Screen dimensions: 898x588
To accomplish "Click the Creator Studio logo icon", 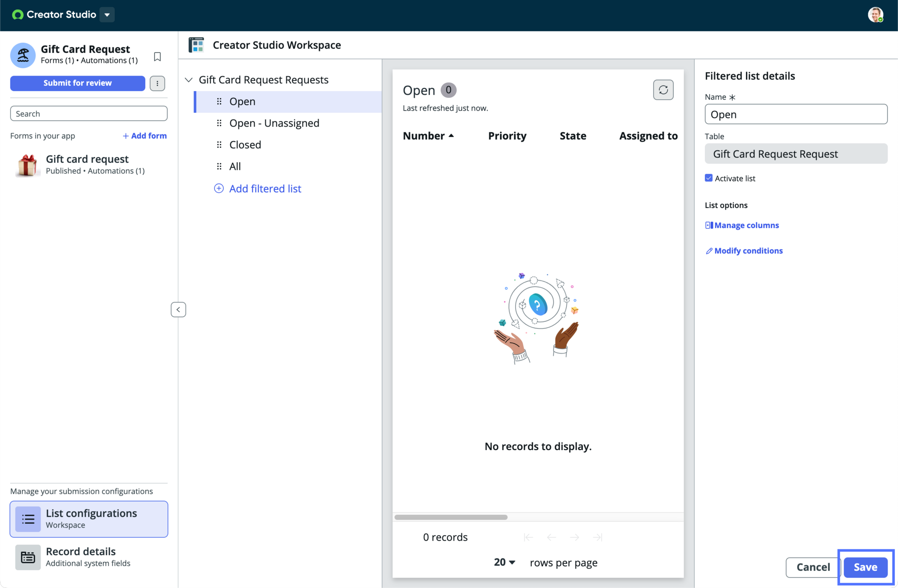I will [x=18, y=15].
